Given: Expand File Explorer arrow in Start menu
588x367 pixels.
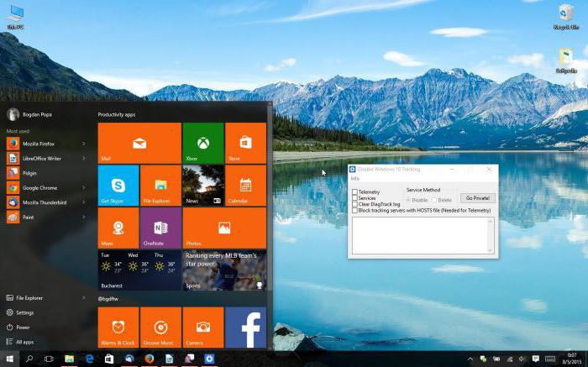Looking at the screenshot, I should point(84,298).
